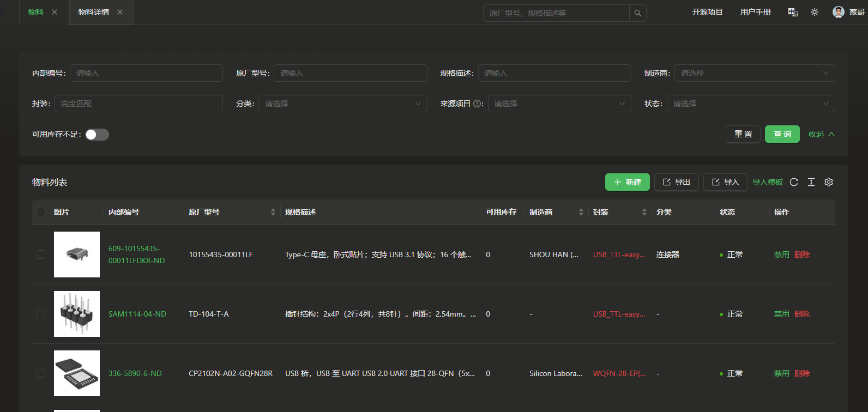Click the CP2102N-A02-GQFN28R model cell
868x412 pixels.
coord(231,373)
